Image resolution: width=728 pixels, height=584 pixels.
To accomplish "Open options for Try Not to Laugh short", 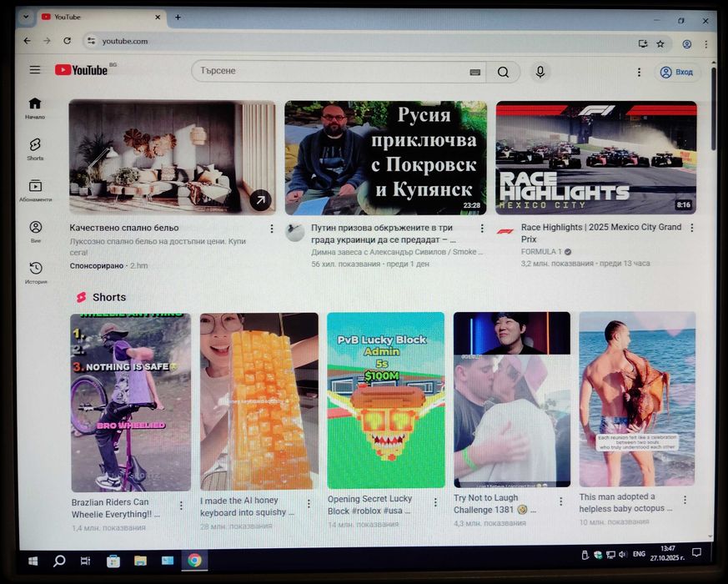I will pos(561,501).
